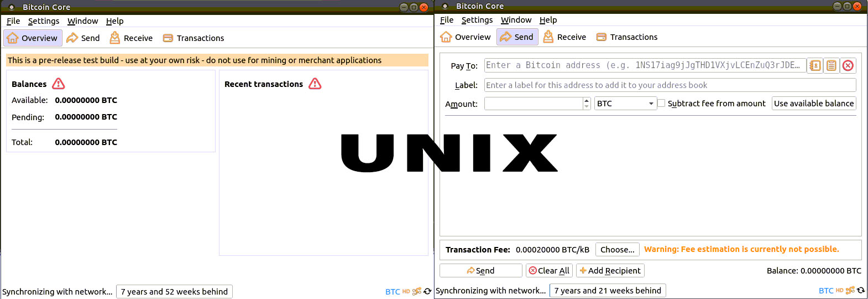Image resolution: width=868 pixels, height=299 pixels.
Task: Open address book icon beside Pay To
Action: 815,65
